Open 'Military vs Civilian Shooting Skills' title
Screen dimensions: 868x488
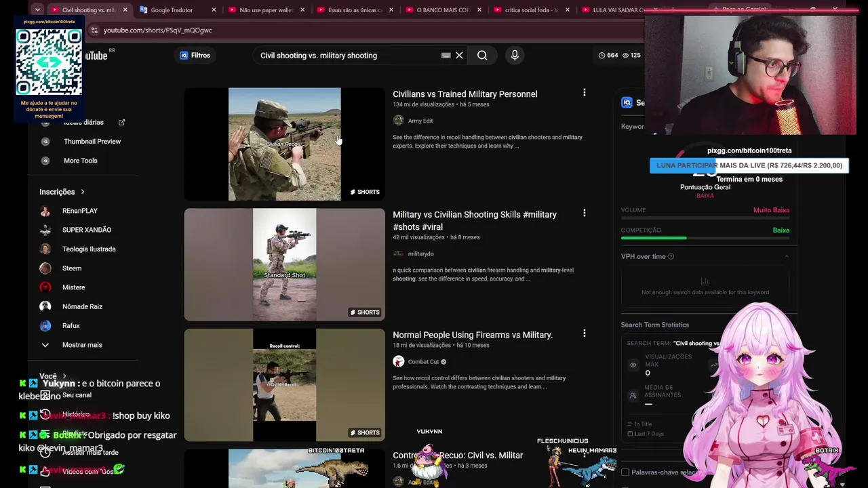click(475, 221)
